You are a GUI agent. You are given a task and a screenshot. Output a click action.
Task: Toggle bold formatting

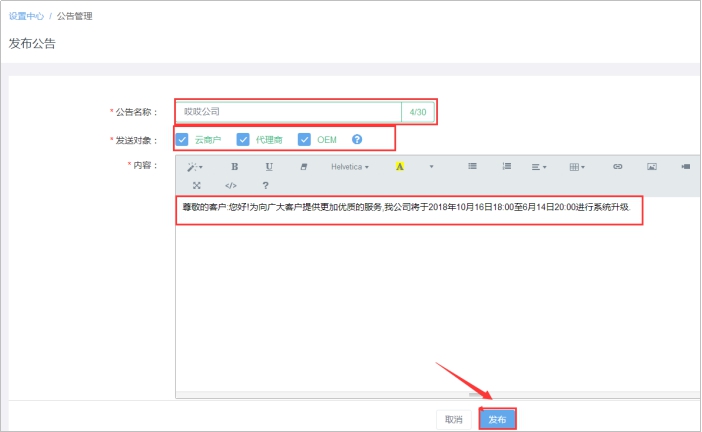point(234,167)
